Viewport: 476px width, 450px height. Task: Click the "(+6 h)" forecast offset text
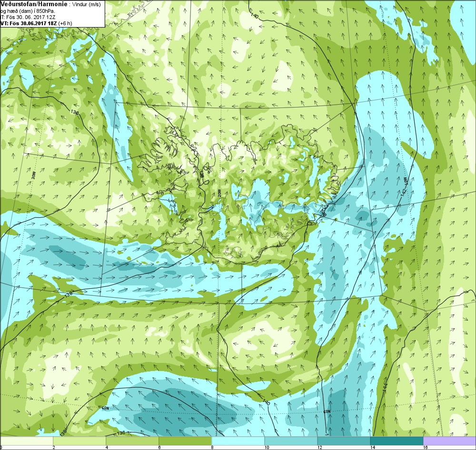(66, 23)
